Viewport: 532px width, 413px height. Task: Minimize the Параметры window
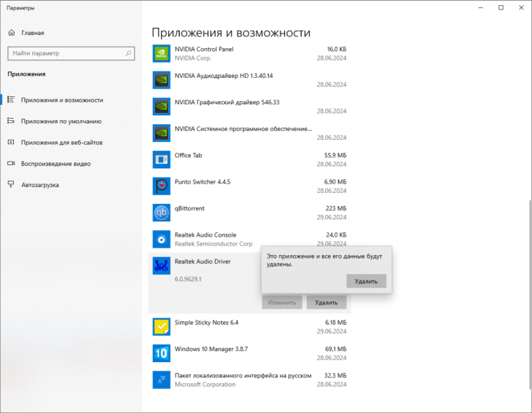tap(480, 8)
